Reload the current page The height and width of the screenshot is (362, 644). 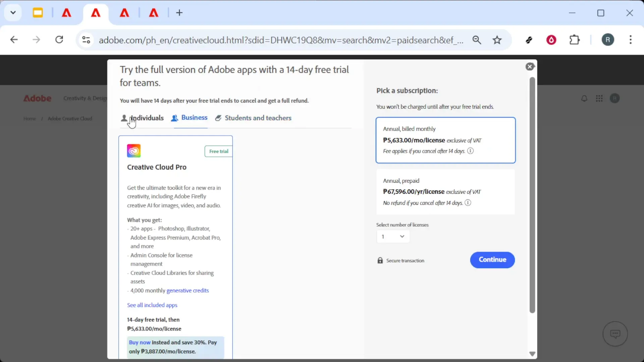tap(59, 40)
